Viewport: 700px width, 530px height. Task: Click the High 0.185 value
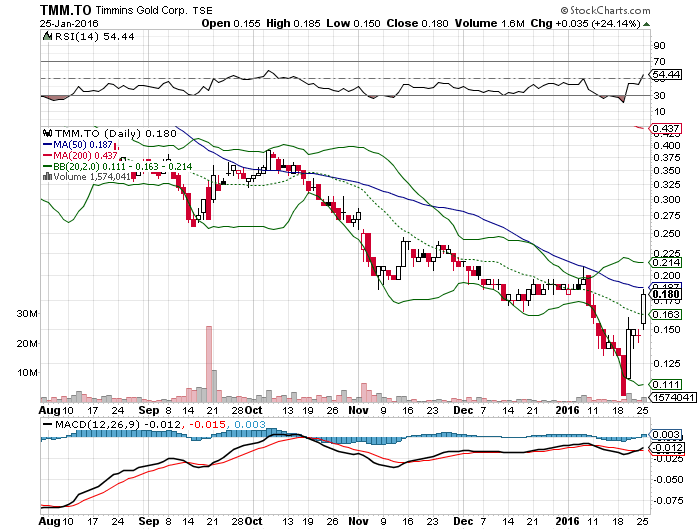click(x=293, y=23)
